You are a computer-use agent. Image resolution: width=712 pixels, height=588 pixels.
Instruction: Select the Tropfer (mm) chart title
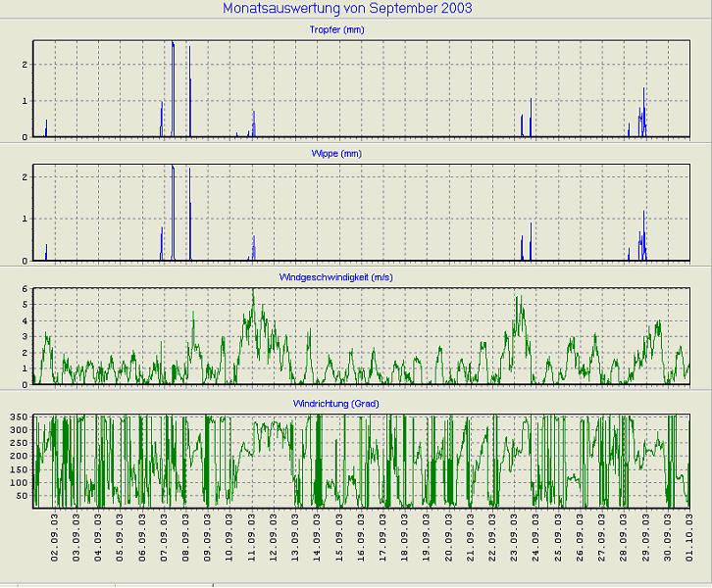(x=361, y=30)
